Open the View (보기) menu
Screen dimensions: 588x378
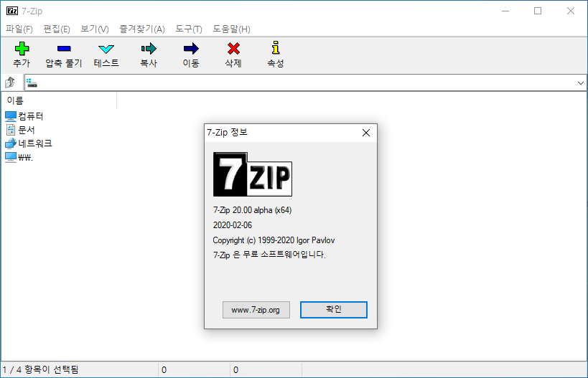[x=95, y=29]
